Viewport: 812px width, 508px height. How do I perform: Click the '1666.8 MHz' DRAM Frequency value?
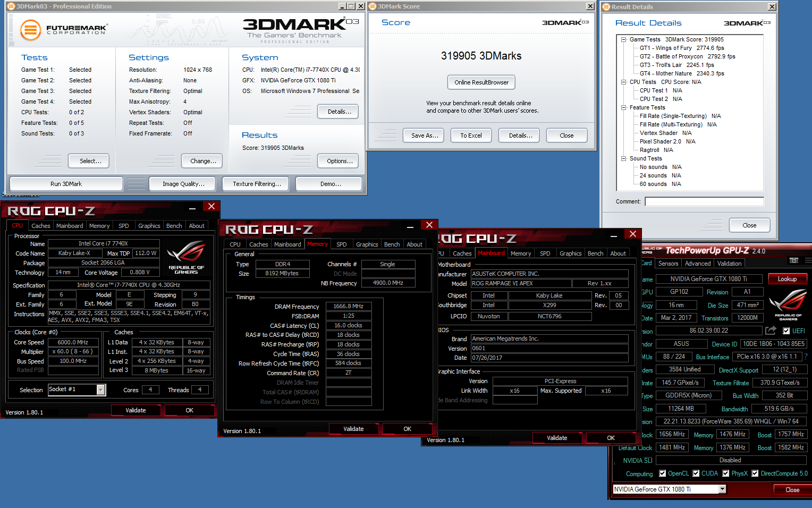tap(348, 306)
